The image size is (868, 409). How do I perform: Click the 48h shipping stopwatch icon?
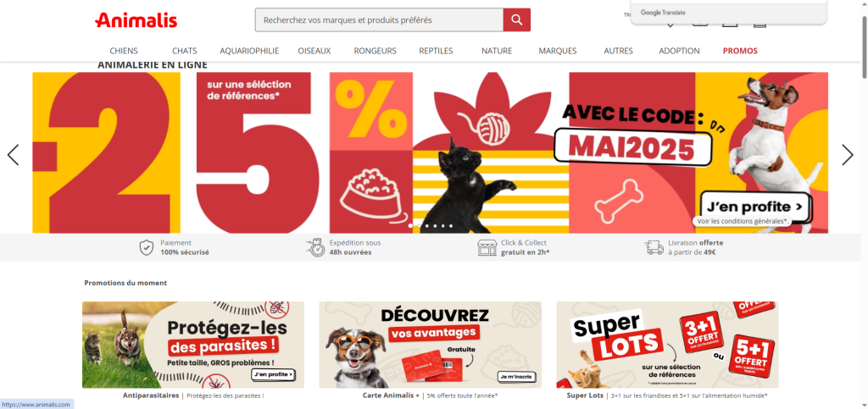[315, 247]
